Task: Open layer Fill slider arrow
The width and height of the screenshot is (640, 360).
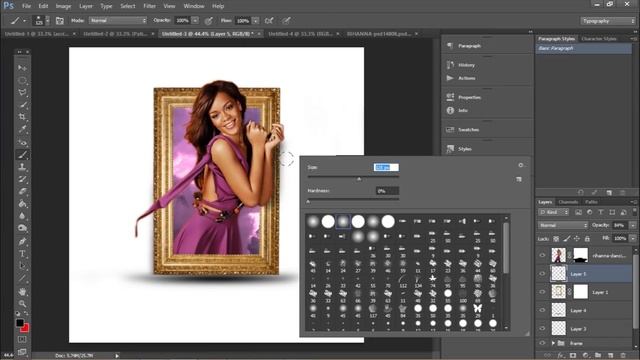Action: point(633,238)
